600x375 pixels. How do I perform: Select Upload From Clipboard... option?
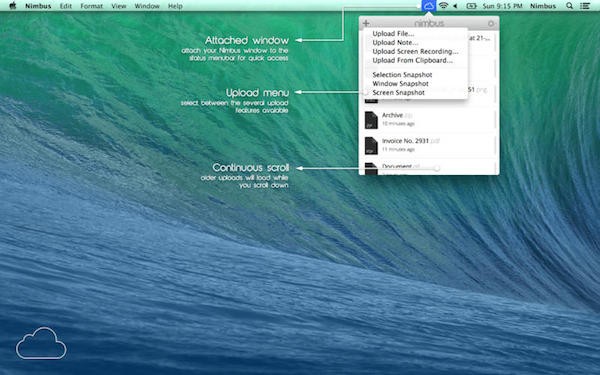412,60
